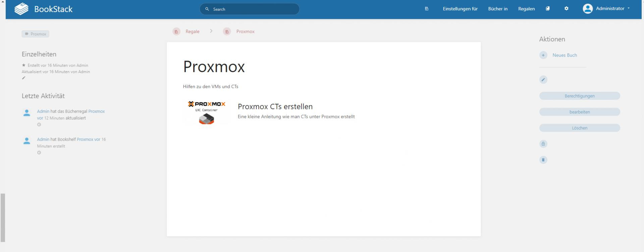
Task: Open the Regalen header item
Action: (x=526, y=9)
